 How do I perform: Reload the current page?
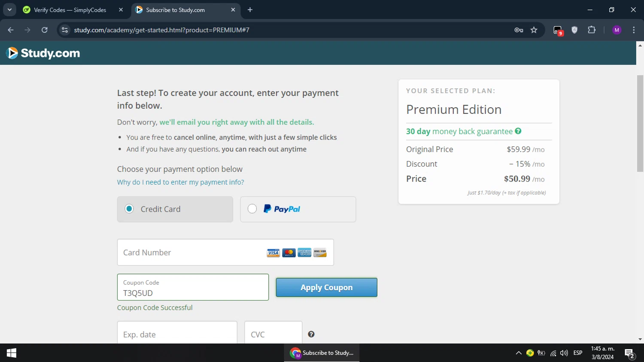pyautogui.click(x=45, y=30)
